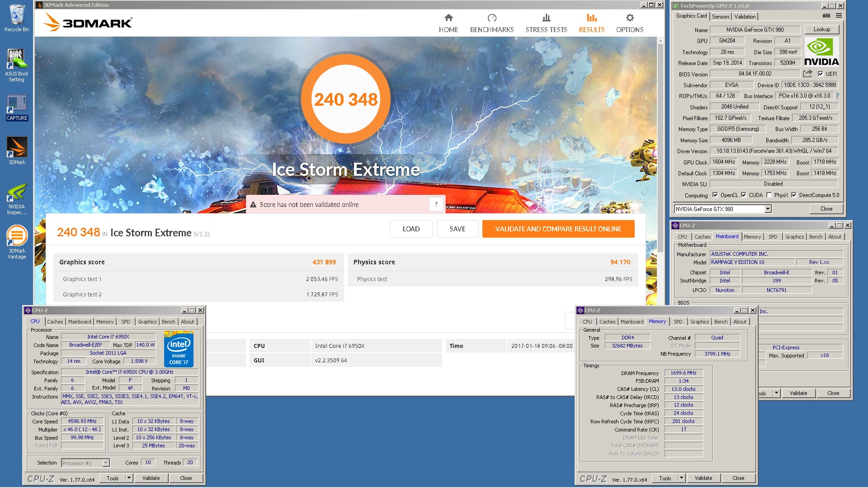Open About tab in CPU-Z Memory window
Viewport: 868px width, 488px height.
pos(740,322)
